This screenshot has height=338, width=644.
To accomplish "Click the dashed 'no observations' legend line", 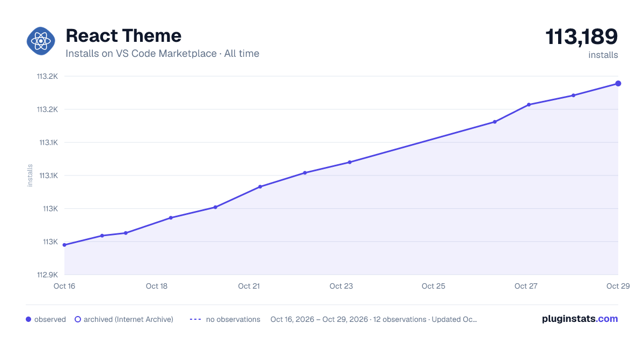I will click(x=195, y=319).
